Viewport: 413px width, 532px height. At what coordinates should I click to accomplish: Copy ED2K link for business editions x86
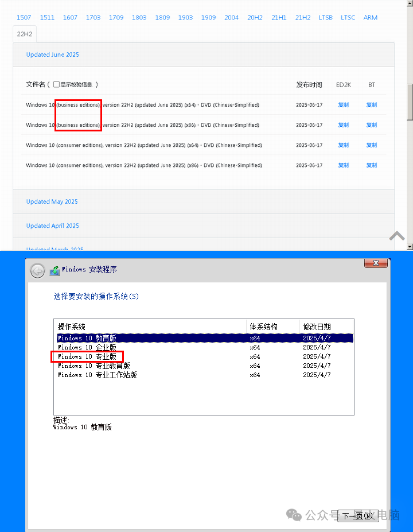pos(343,125)
